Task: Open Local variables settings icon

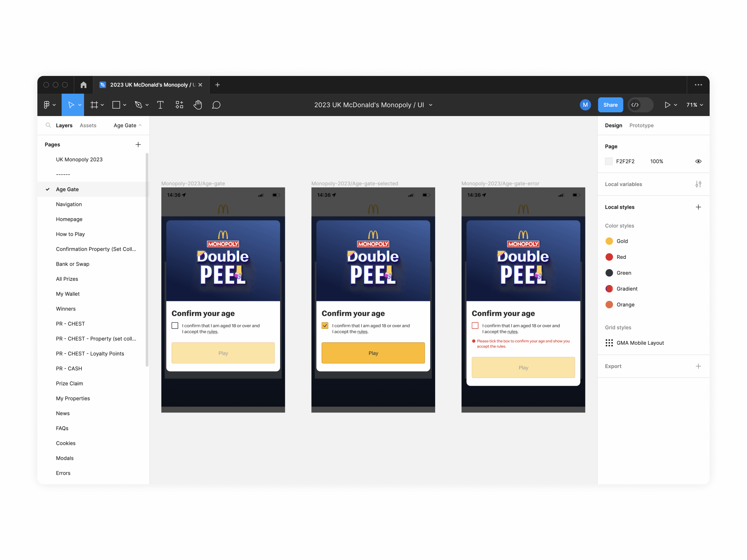Action: tap(698, 184)
